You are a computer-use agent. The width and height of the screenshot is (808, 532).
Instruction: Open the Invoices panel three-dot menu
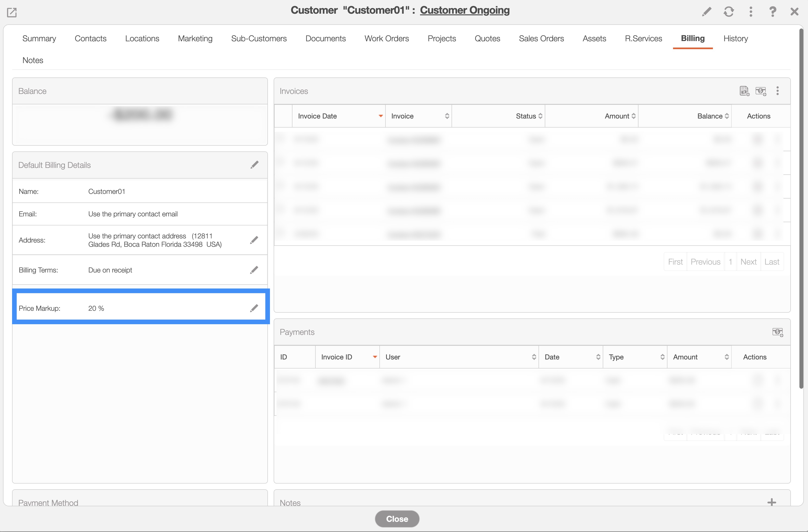777,91
